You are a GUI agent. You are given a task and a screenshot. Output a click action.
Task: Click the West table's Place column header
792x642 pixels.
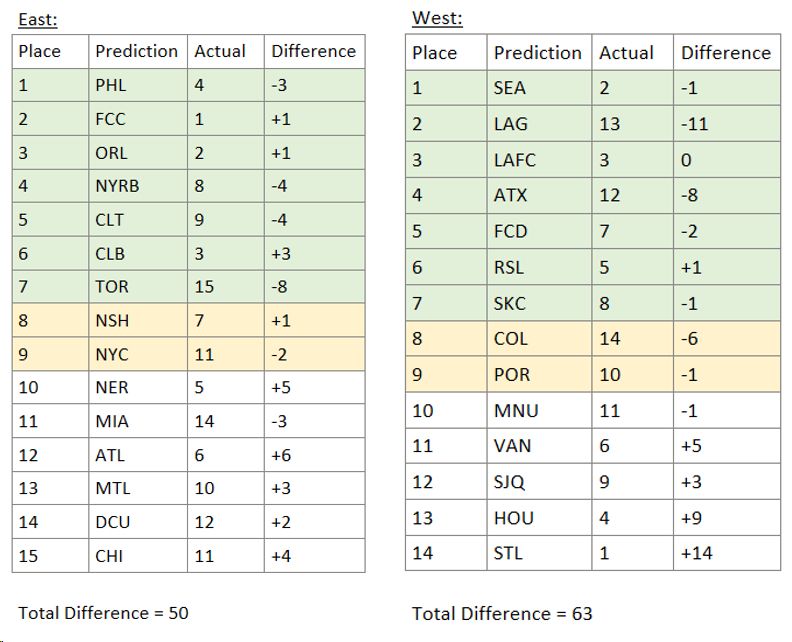pos(434,53)
